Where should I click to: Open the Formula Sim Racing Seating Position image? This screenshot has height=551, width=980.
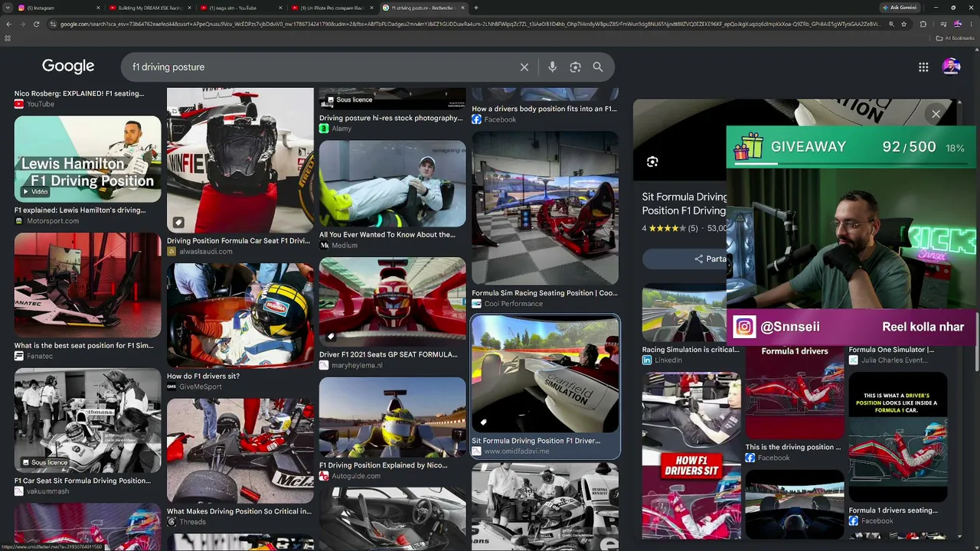(545, 208)
